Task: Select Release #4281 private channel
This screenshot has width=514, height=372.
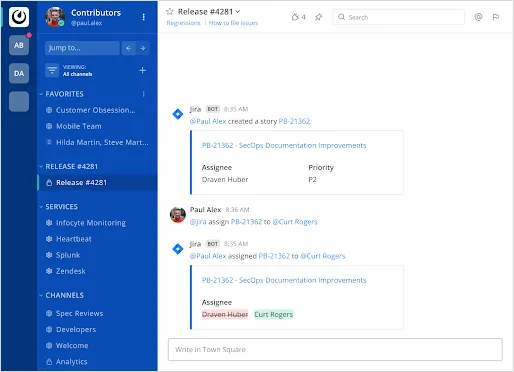Action: point(97,183)
